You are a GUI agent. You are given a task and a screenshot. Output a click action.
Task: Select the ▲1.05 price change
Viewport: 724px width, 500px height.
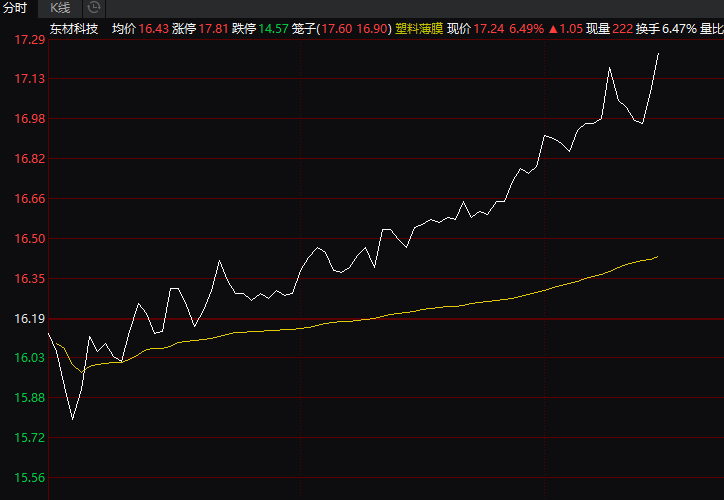[566, 29]
